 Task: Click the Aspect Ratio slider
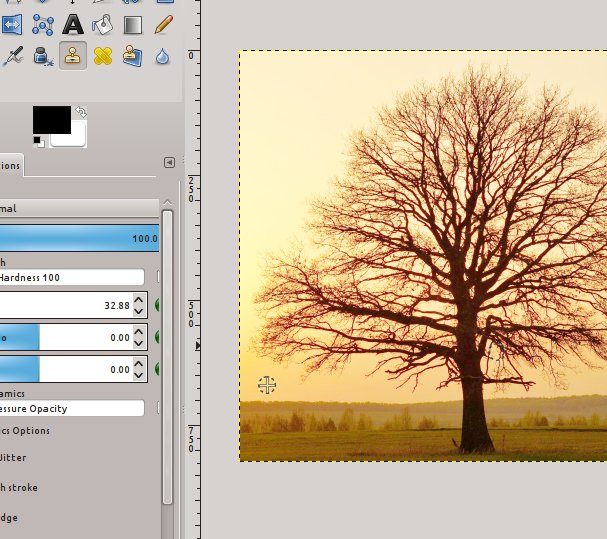point(66,338)
